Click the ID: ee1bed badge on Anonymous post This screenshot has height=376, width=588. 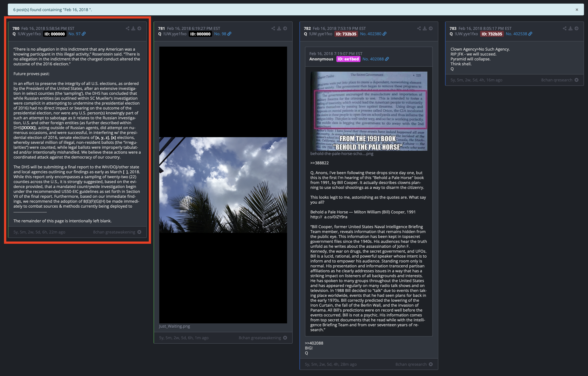[348, 59]
